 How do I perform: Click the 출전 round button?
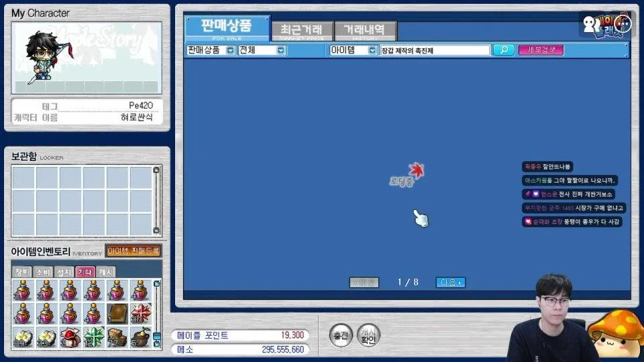click(x=341, y=336)
